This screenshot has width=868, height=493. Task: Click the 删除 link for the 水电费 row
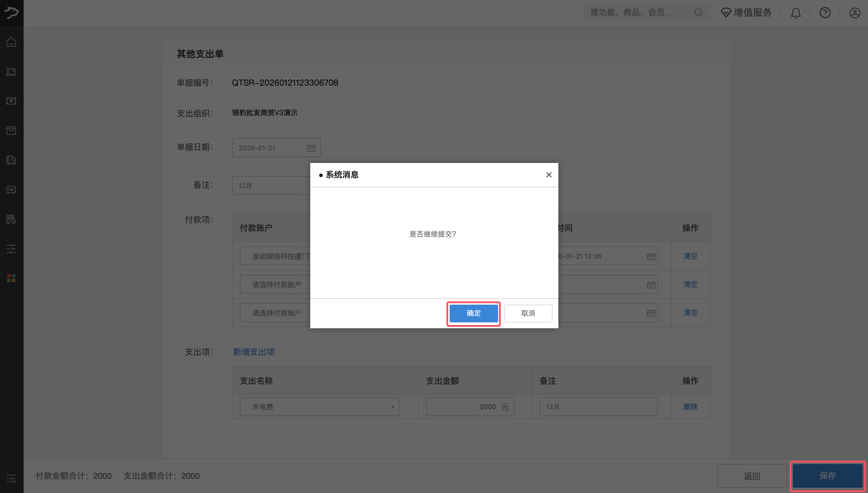click(690, 407)
